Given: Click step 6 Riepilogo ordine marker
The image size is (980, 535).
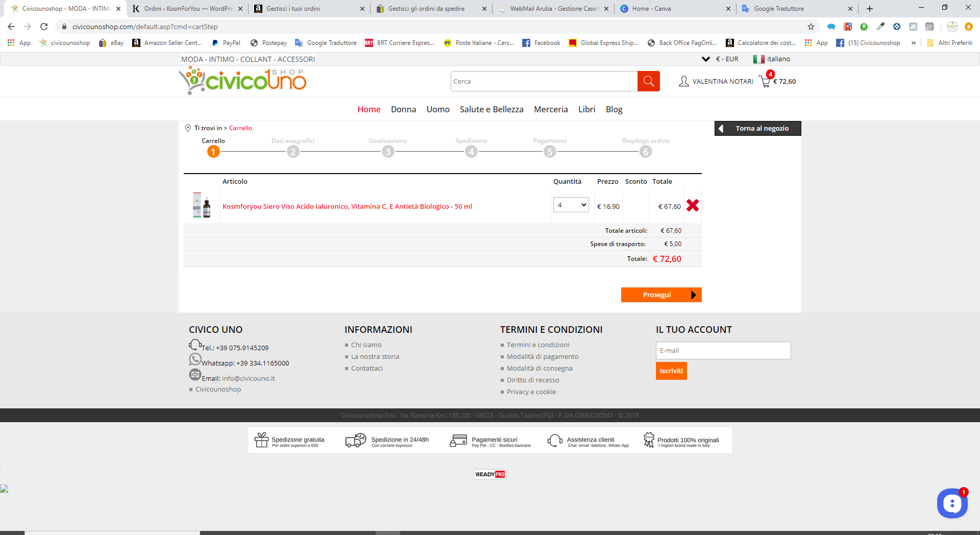Looking at the screenshot, I should coord(646,152).
